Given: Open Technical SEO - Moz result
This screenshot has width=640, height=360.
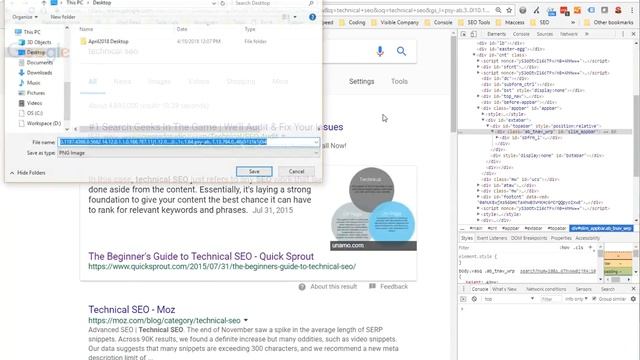Looking at the screenshot, I should 131,309.
